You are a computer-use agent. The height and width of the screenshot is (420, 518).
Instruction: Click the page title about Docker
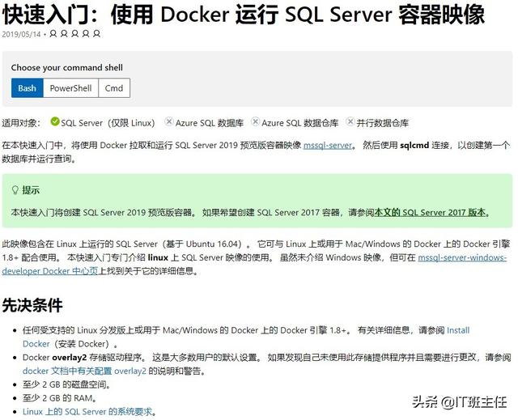[x=244, y=15]
